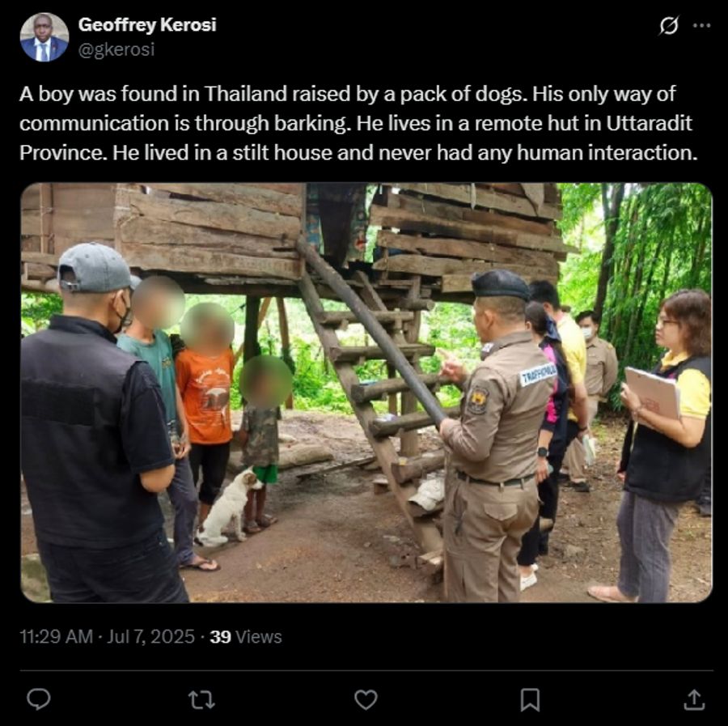Click the Grok explain icon
Screen dimensions: 728x726
[x=669, y=26]
